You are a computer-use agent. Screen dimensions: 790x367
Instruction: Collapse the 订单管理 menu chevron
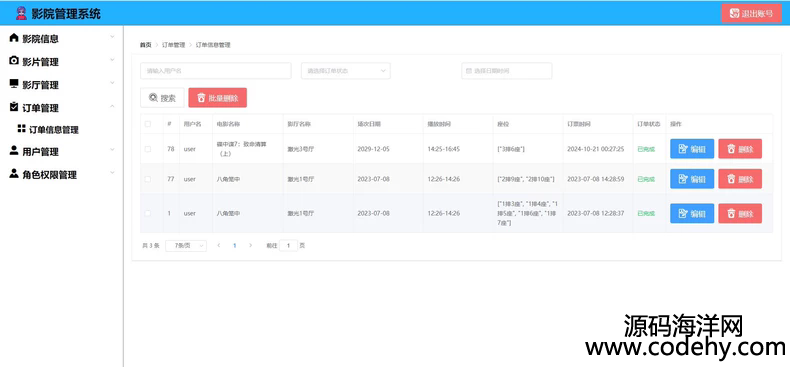pos(112,106)
